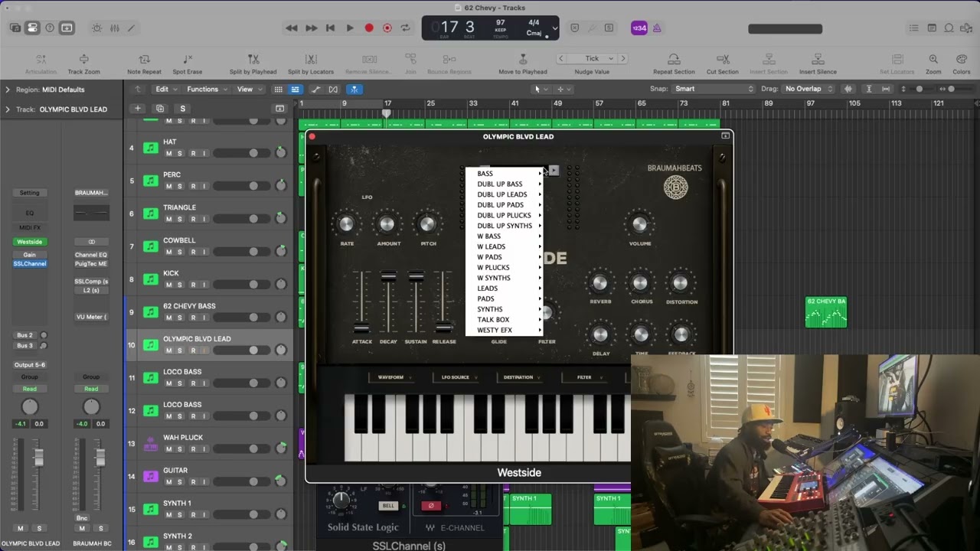Record-enable the PERC track
Viewport: 980px width, 551px height.
(x=193, y=186)
